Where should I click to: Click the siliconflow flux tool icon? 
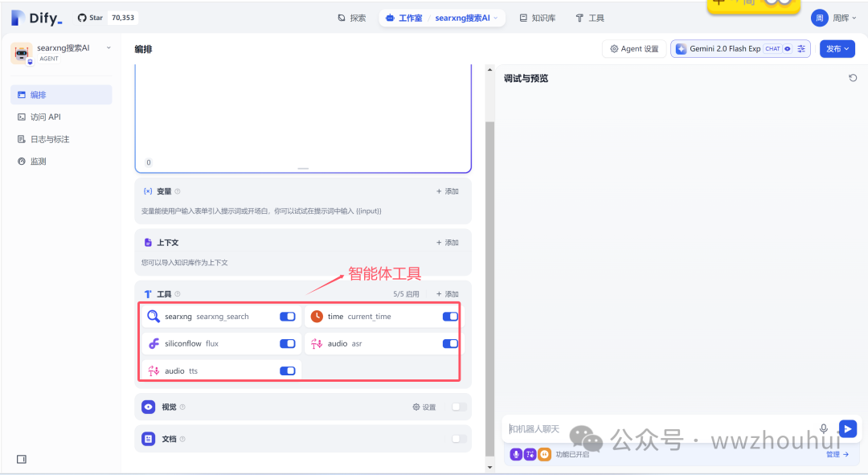tap(154, 344)
